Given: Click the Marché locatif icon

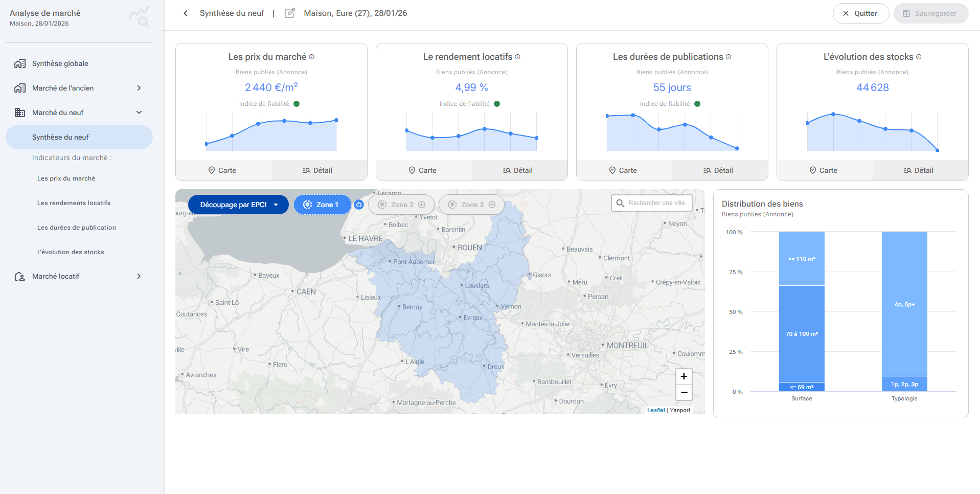Looking at the screenshot, I should 20,276.
